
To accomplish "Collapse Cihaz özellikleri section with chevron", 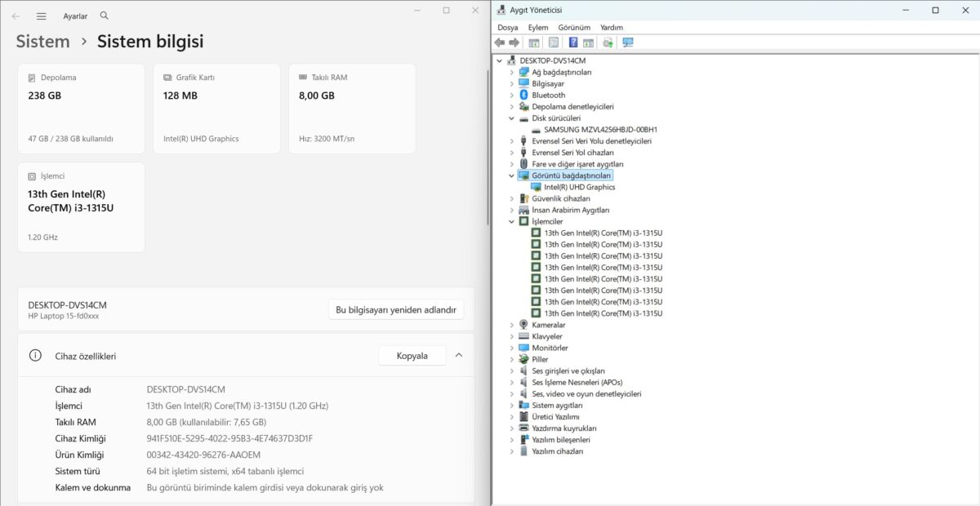I will click(x=459, y=355).
